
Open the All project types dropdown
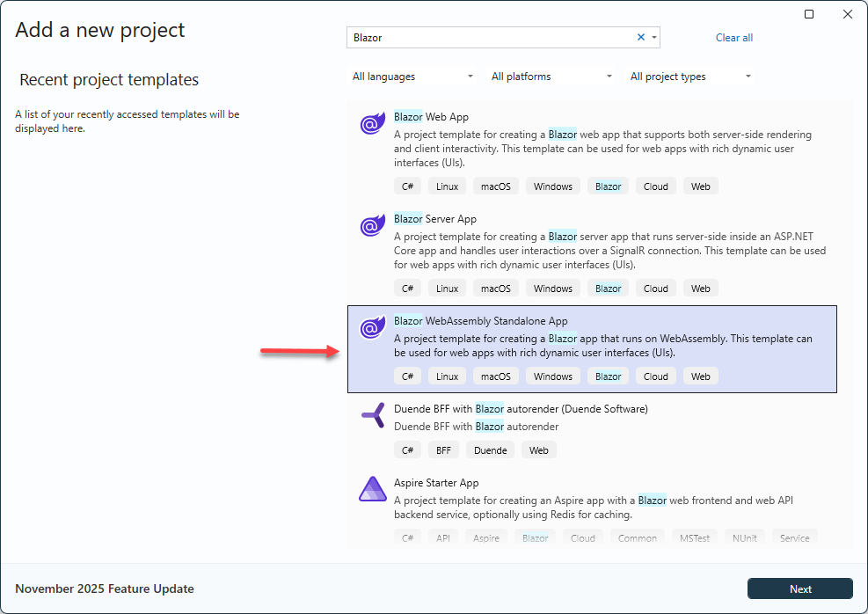[690, 77]
